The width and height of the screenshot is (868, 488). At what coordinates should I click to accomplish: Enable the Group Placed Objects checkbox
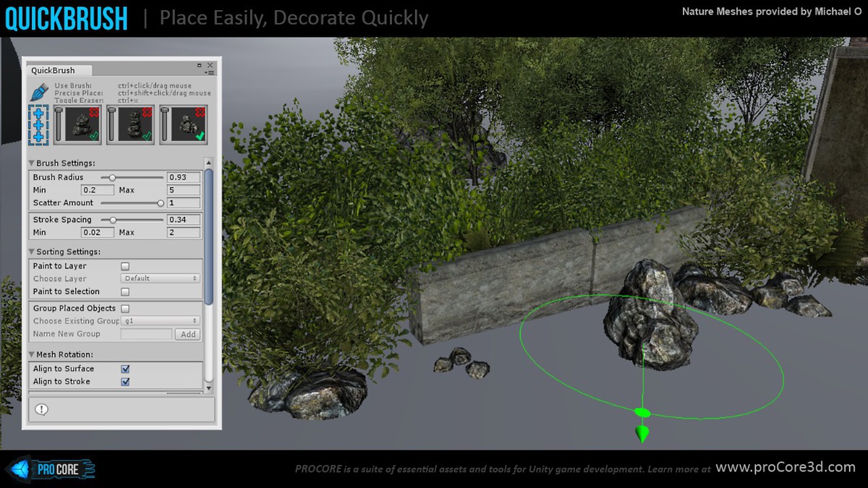(x=125, y=309)
